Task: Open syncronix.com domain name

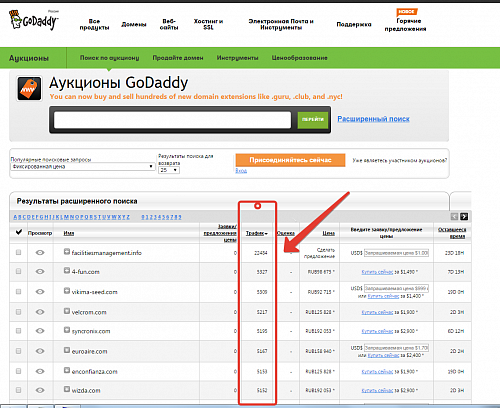Action: pyautogui.click(x=91, y=331)
